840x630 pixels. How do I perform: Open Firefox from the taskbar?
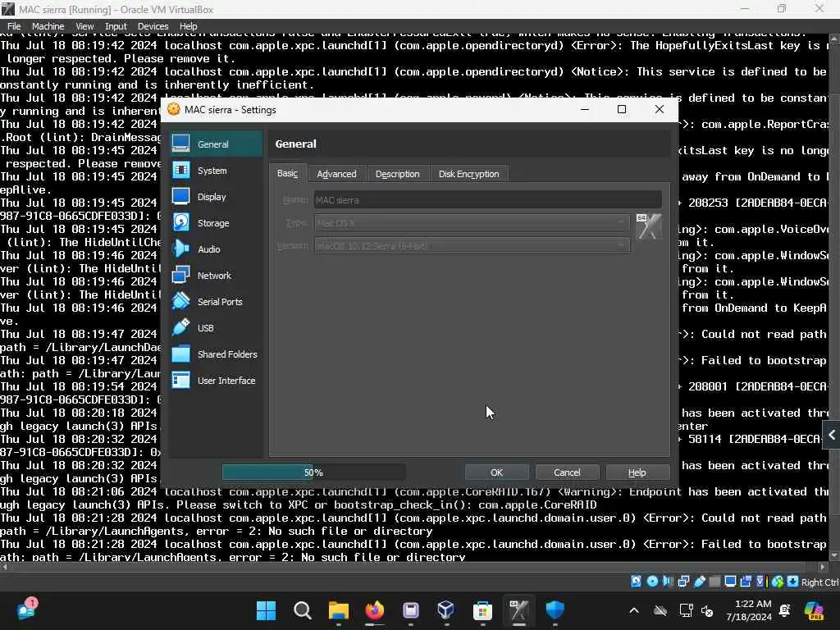[374, 610]
